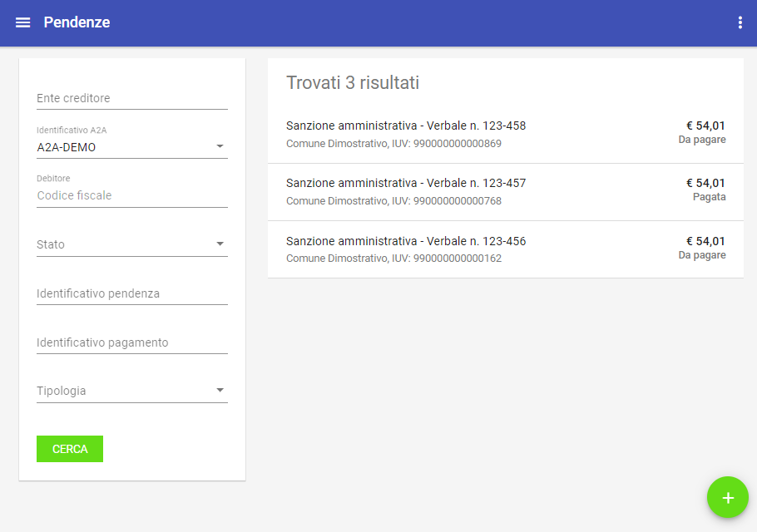Open the hamburger navigation menu
Image resolution: width=757 pixels, height=532 pixels.
pyautogui.click(x=22, y=22)
